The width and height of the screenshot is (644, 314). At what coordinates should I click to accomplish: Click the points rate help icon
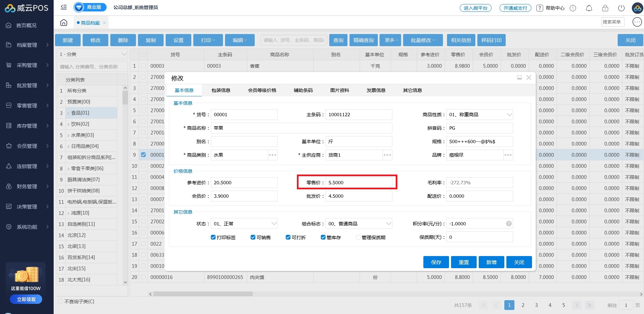pos(509,224)
